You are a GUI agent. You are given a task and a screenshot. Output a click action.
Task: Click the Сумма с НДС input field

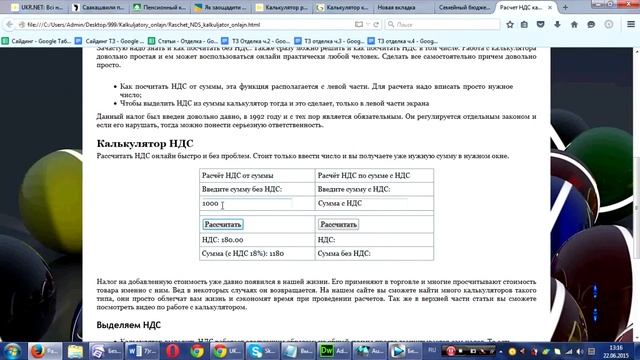pos(362,203)
